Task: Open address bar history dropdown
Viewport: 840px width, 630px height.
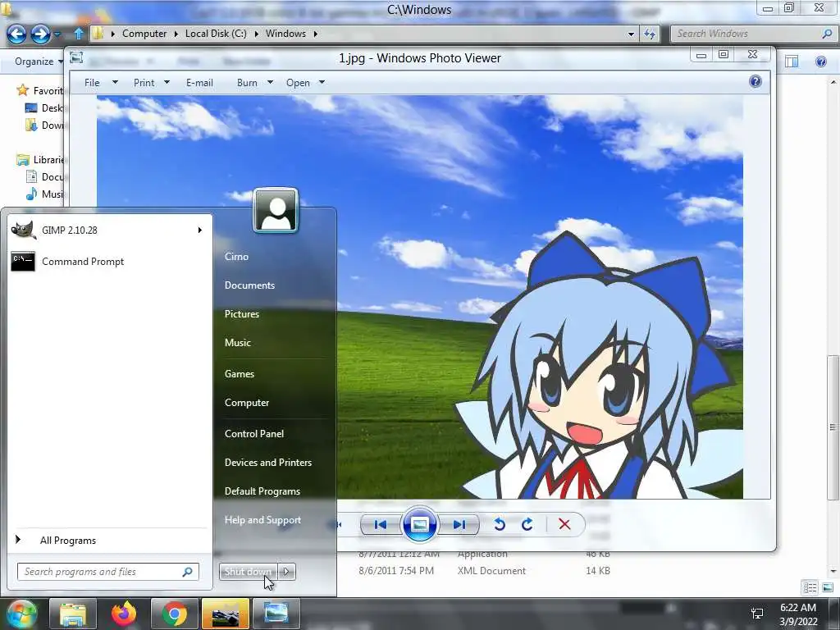Action: pos(631,34)
